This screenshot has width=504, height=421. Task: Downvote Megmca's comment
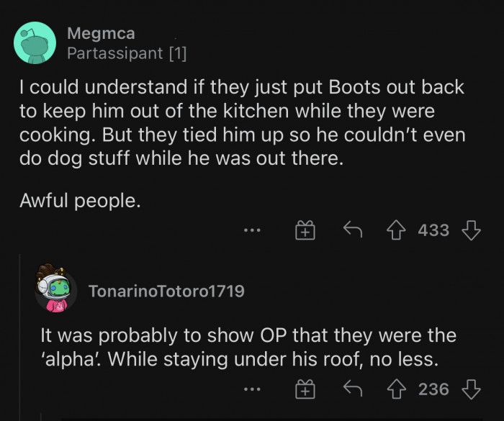coord(472,230)
